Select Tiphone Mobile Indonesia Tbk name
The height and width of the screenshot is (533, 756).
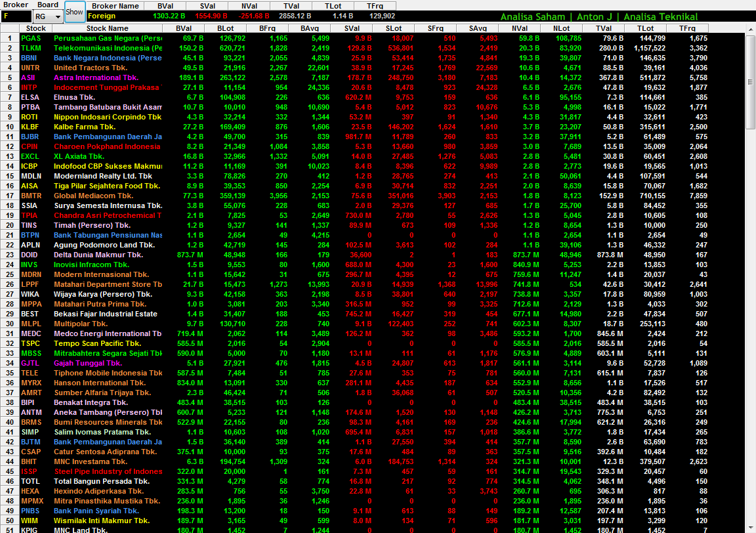108,373
